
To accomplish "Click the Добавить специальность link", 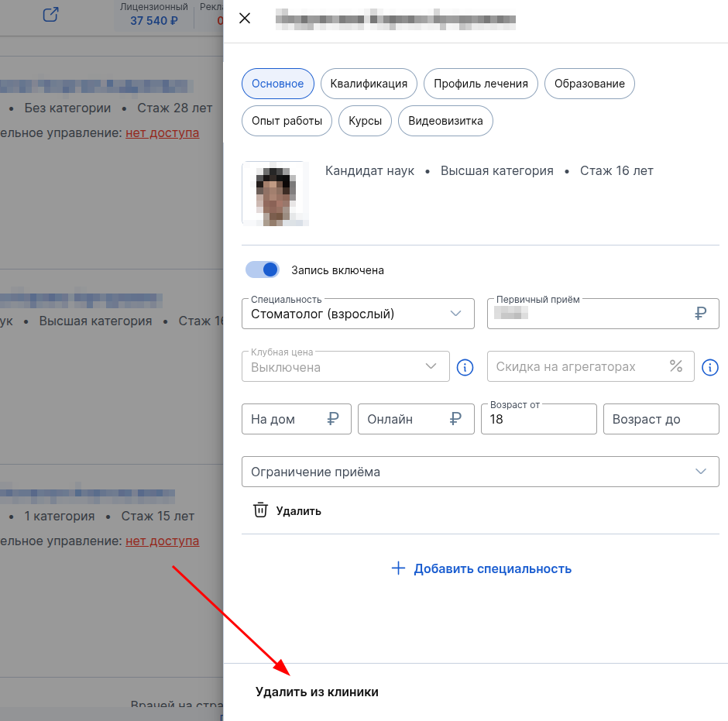I will [493, 568].
